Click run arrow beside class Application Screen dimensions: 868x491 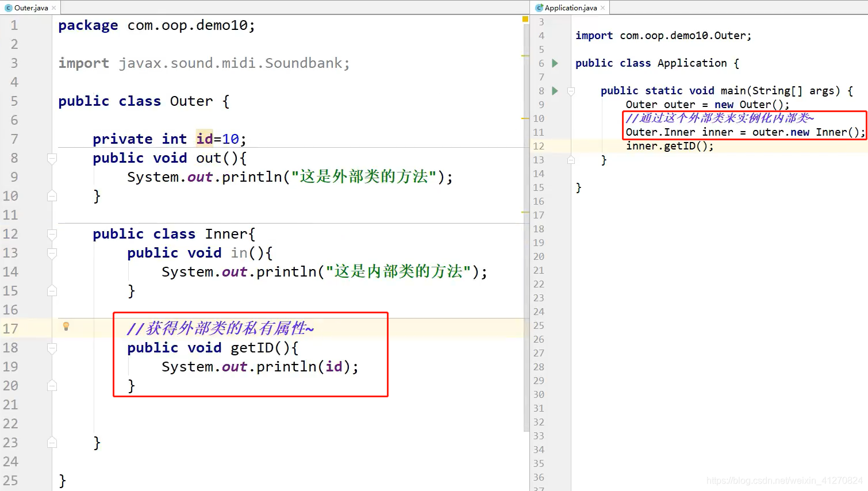coord(555,63)
